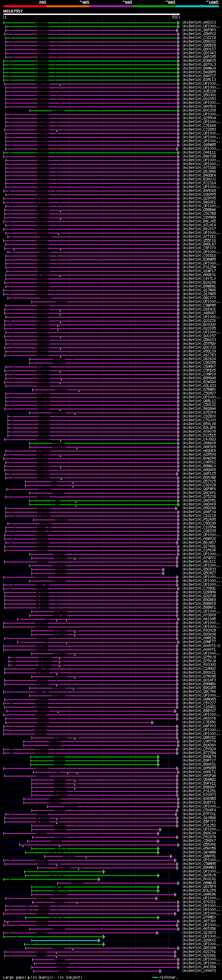Viewport: 222px width, 980px height.
Task: Open UniRef100_Q4P125 entry
Action: pos(199,473)
